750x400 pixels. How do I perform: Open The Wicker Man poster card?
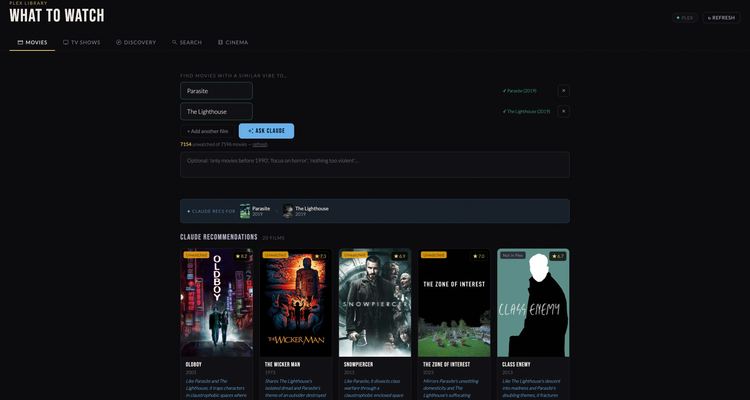pos(296,302)
